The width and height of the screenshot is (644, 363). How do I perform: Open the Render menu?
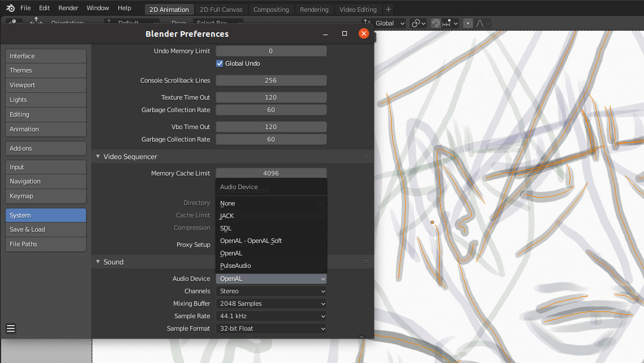point(68,8)
